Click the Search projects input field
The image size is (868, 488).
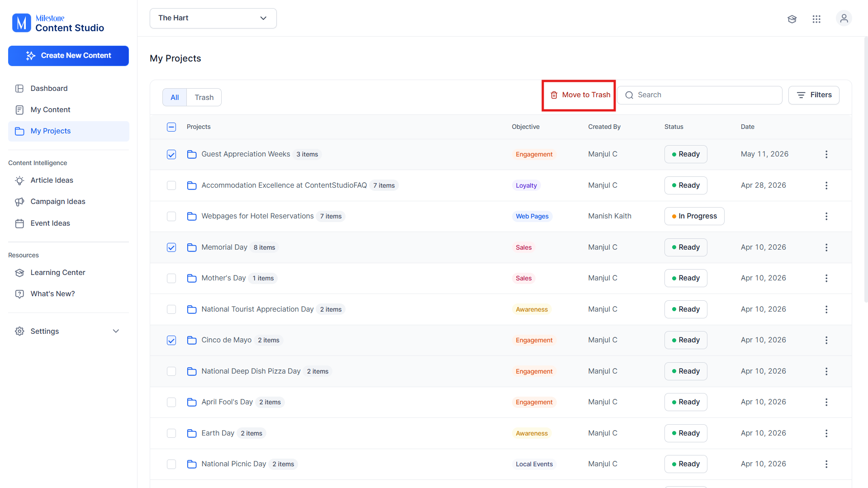700,95
